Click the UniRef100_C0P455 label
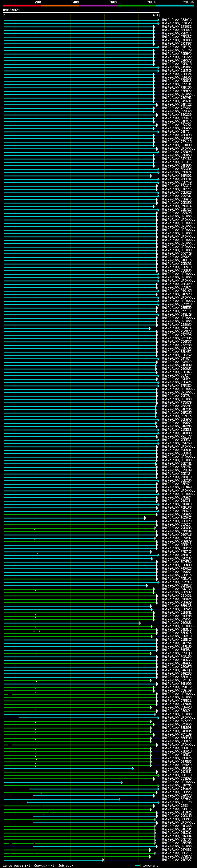 [x=176, y=128]
